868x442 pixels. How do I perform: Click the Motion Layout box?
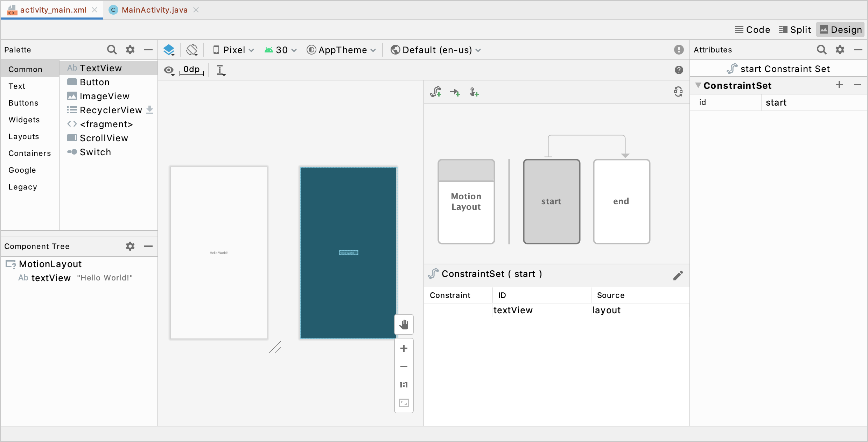coord(466,201)
